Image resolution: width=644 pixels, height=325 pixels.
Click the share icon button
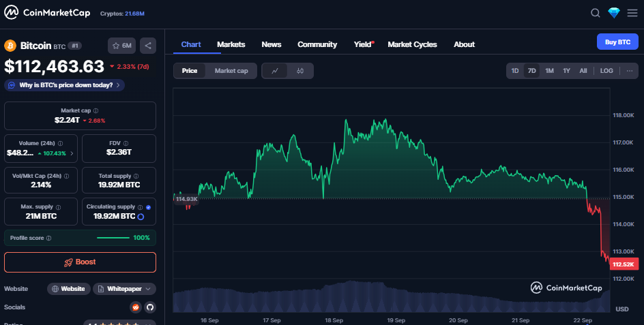click(x=148, y=46)
